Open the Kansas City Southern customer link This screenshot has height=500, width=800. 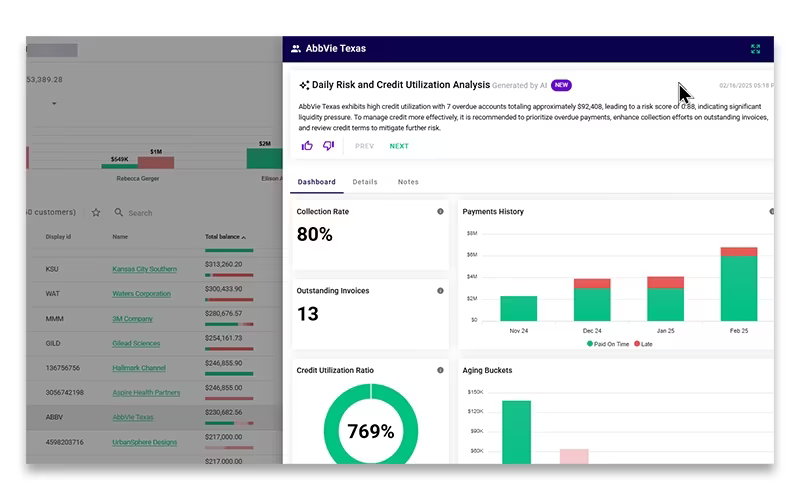144,269
